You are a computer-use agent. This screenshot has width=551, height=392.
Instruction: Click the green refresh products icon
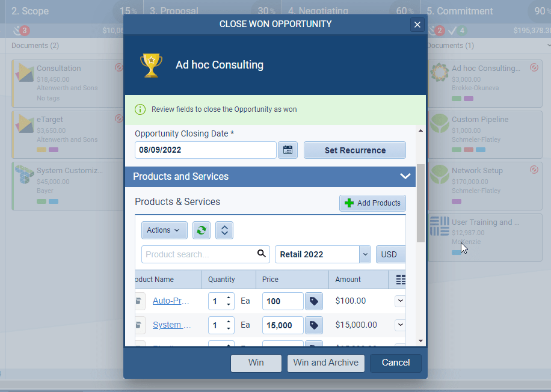(x=202, y=230)
